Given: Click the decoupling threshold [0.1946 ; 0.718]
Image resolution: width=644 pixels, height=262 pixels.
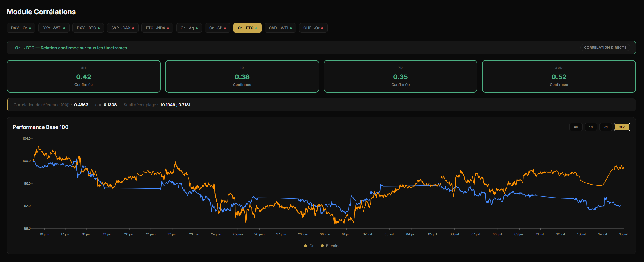Looking at the screenshot, I should click(175, 105).
